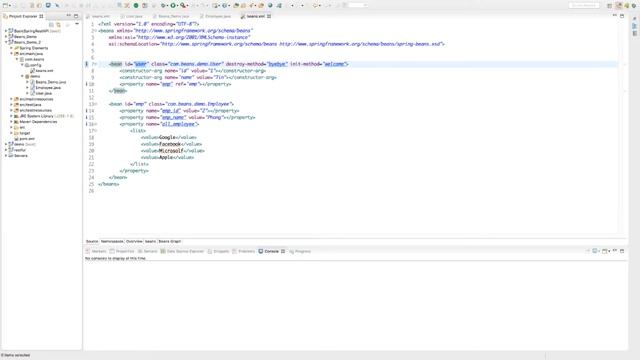Viewport: 640px width, 360px height.
Task: Select pom.xml in Project Explorer
Action: pos(24,139)
